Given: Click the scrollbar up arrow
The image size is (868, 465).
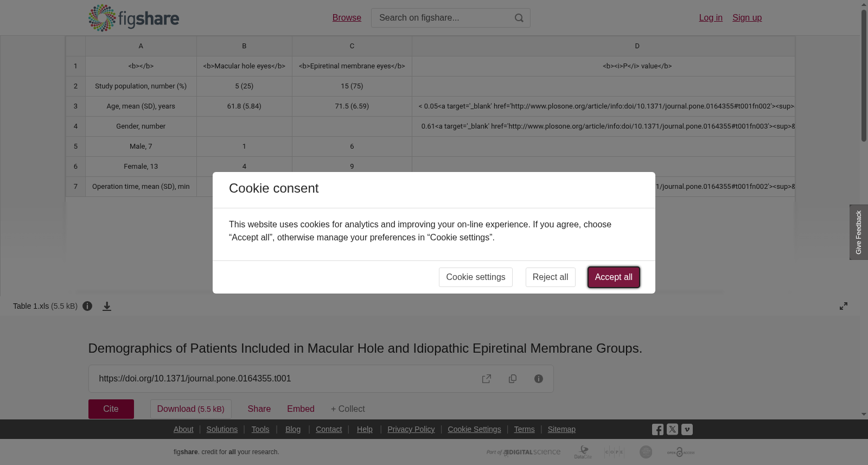Looking at the screenshot, I should coord(864,4).
